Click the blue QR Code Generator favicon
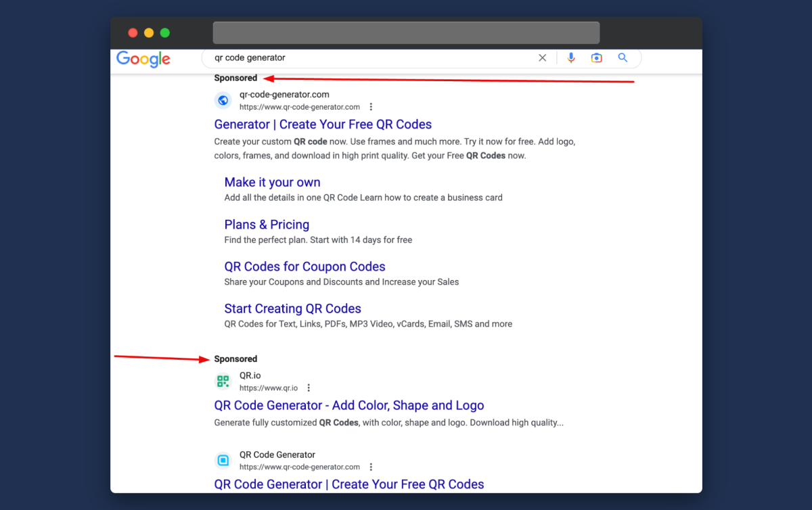812x510 pixels. [223, 461]
